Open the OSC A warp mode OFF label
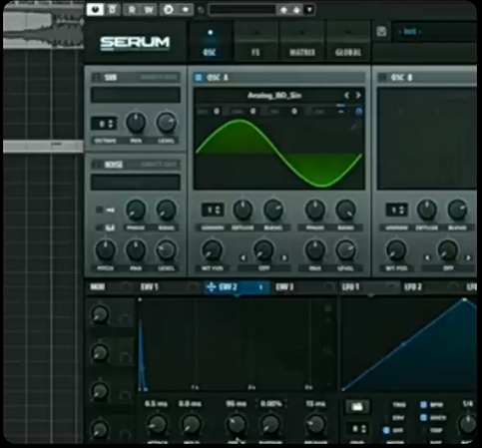Image resolution: width=482 pixels, height=448 pixels. [264, 268]
